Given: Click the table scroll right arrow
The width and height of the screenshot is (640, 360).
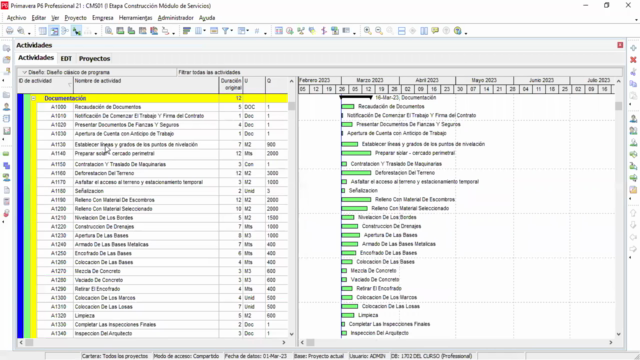Looking at the screenshot, I should pos(284,342).
